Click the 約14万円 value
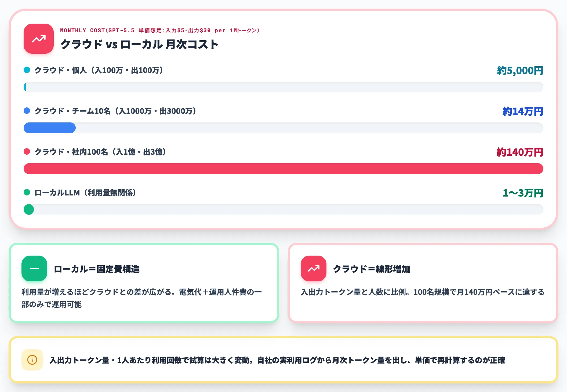 523,111
